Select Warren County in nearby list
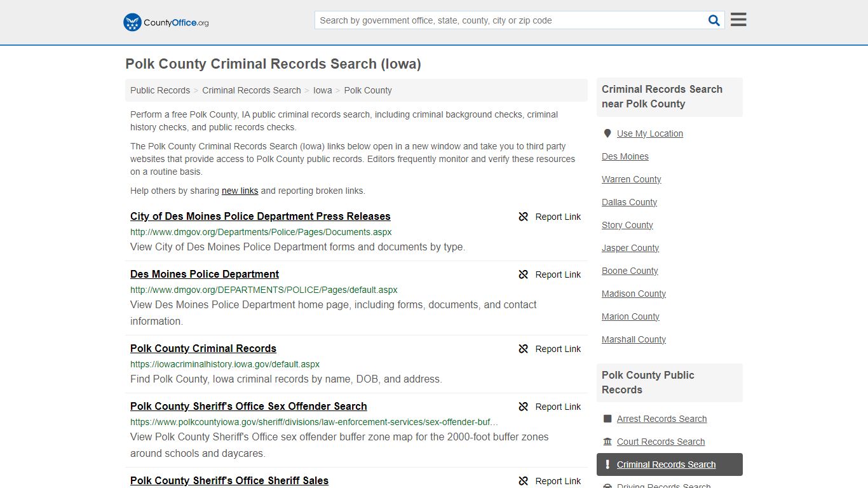Screen dimensions: 868x488 click(x=632, y=179)
